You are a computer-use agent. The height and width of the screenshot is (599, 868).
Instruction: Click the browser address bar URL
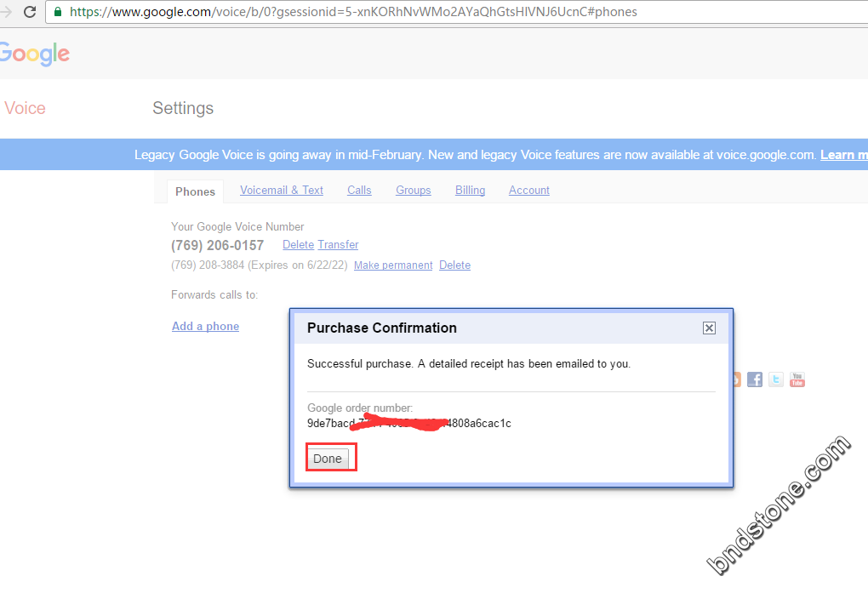(x=353, y=12)
